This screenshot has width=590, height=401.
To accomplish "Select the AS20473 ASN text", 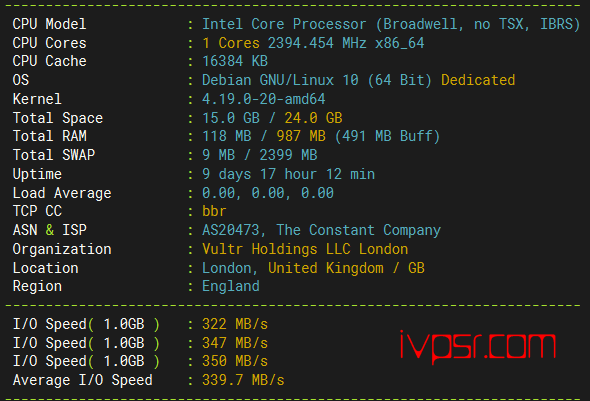I will (x=231, y=230).
